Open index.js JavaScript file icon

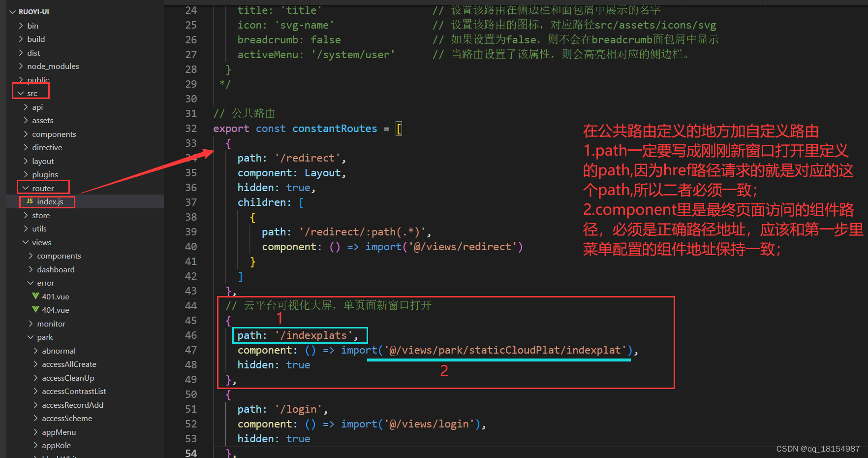tap(30, 201)
